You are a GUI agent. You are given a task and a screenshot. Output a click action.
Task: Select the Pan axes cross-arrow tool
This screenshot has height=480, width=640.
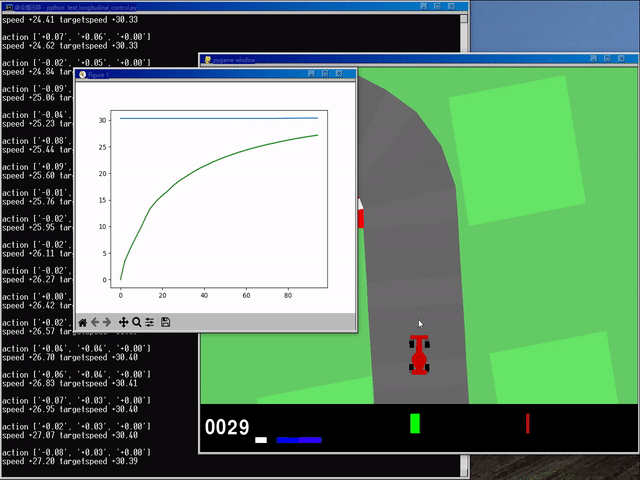coord(124,322)
